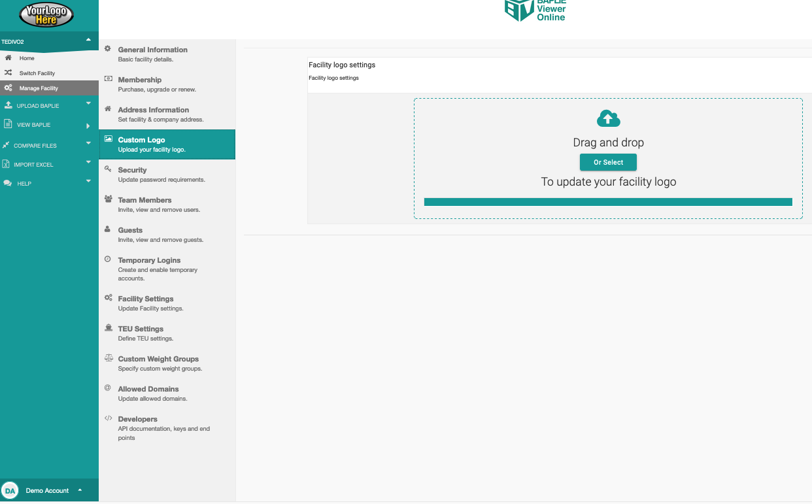812x504 pixels.
Task: Collapse the TEDIVO2 facility section
Action: coord(88,40)
